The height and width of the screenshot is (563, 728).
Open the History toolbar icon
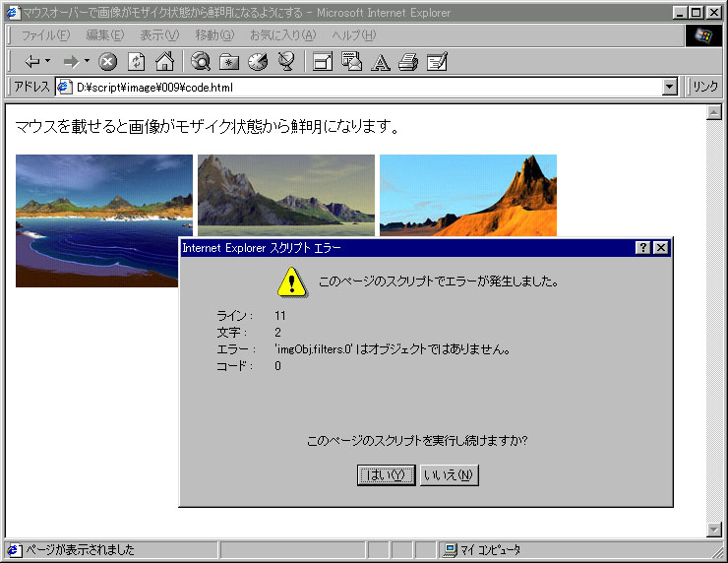tap(258, 61)
